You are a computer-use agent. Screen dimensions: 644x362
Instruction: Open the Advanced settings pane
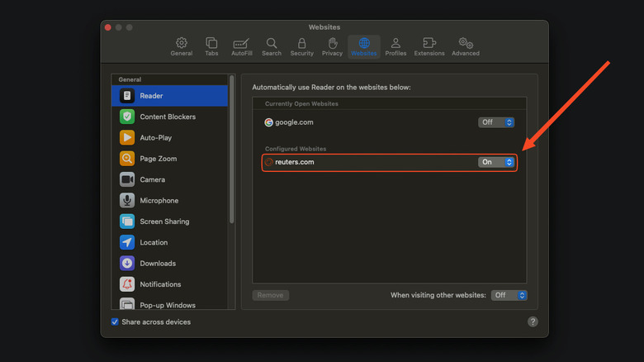pos(466,46)
